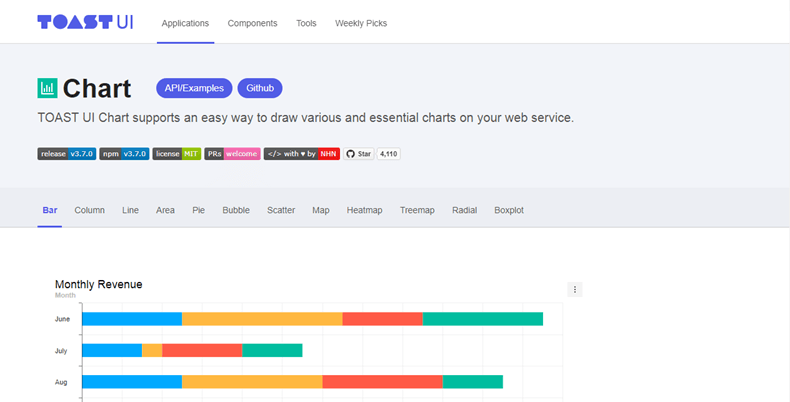Click the MIT license badge
The height and width of the screenshot is (402, 790).
177,154
